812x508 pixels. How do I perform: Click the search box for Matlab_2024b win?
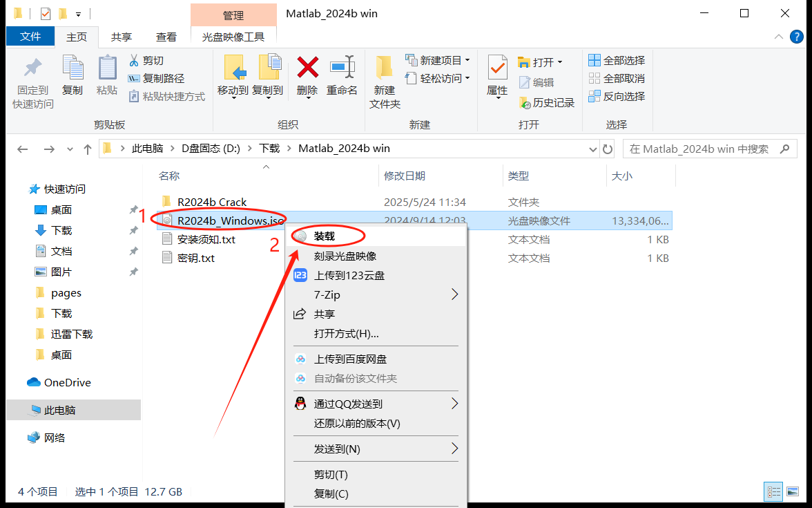pyautogui.click(x=710, y=149)
